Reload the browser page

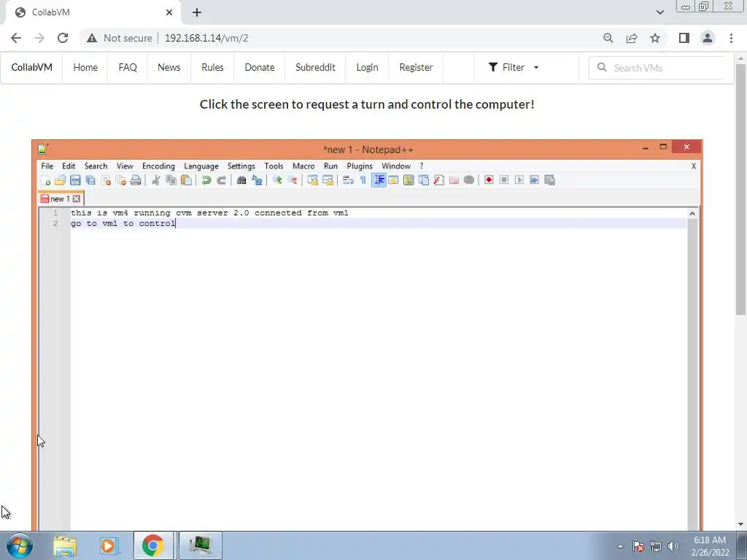click(x=63, y=38)
